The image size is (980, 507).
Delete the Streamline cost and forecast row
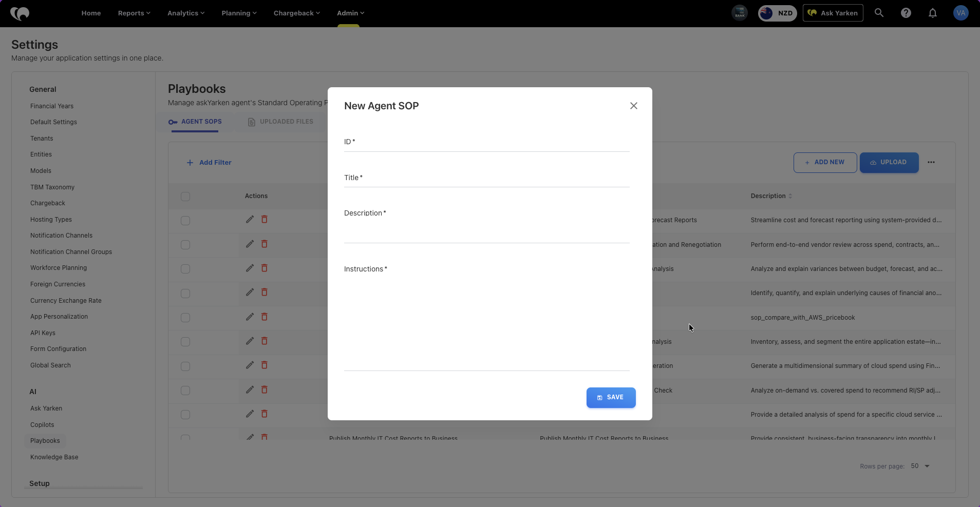pyautogui.click(x=265, y=220)
